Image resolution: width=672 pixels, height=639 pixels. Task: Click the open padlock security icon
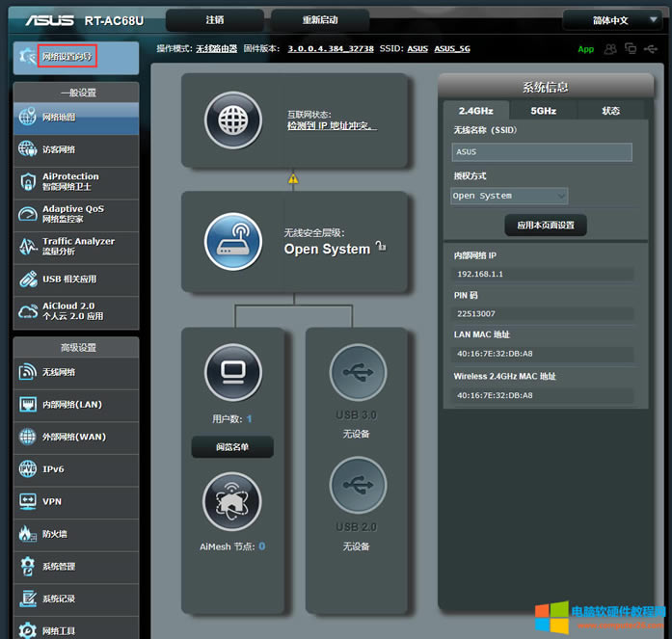382,247
